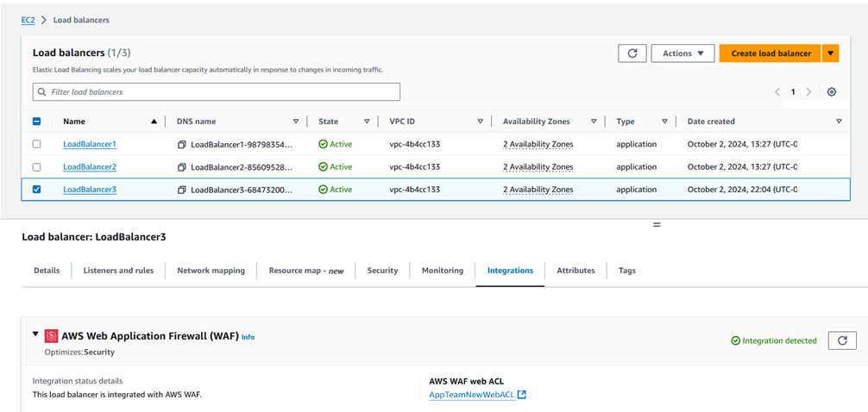Open the Listeners and rules tab
868x412 pixels.
118,271
